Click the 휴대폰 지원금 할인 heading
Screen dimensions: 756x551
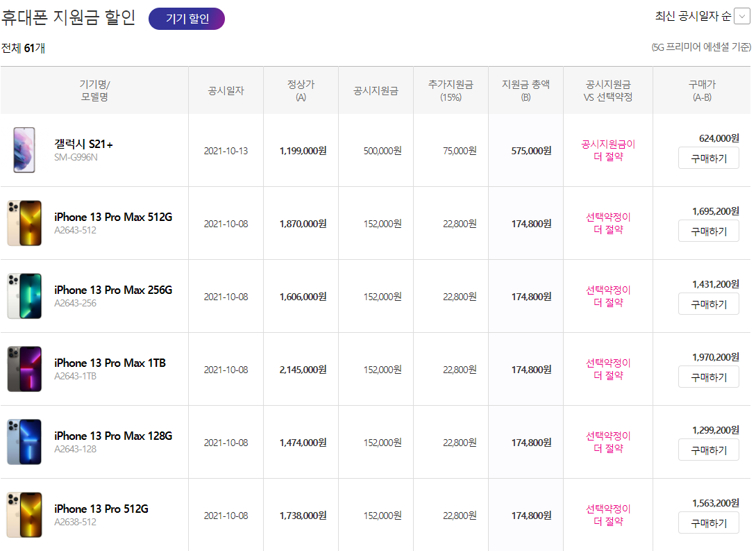coord(68,17)
